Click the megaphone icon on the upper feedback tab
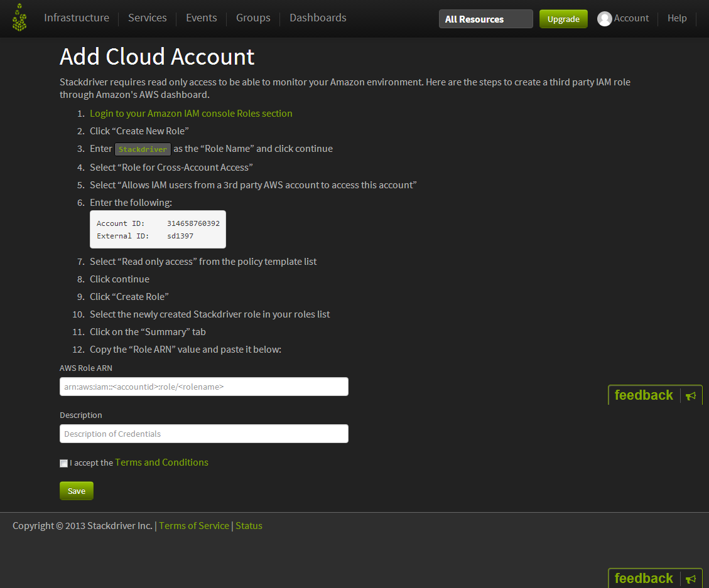Viewport: 709px width, 588px height. [690, 396]
